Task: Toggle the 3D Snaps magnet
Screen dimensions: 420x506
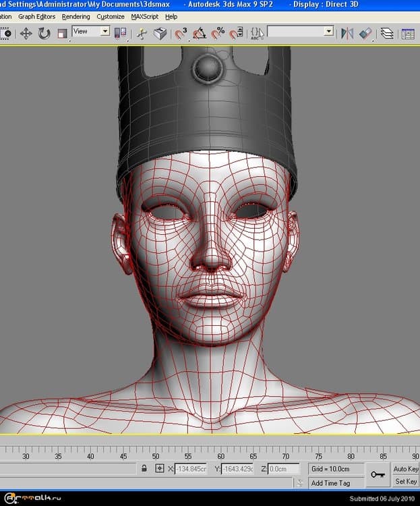Action: [181, 33]
